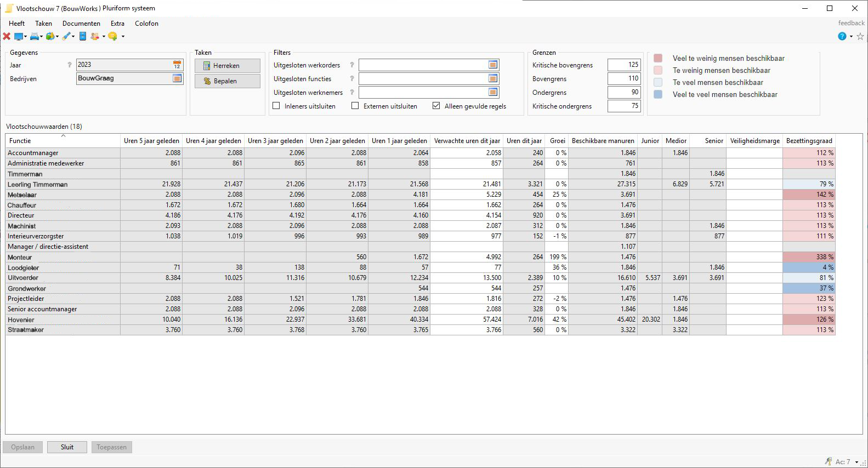This screenshot has width=868, height=468.
Task: Mark as favorite with the star icon
Action: (860, 36)
